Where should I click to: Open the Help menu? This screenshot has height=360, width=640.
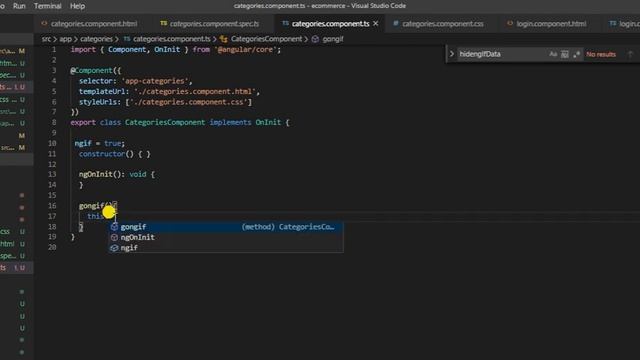77,6
